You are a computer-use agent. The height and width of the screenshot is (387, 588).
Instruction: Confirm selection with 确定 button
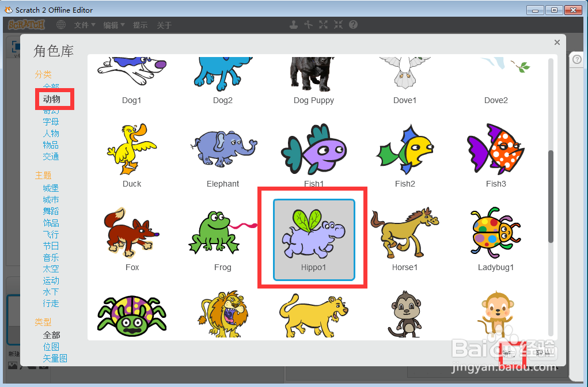509,353
